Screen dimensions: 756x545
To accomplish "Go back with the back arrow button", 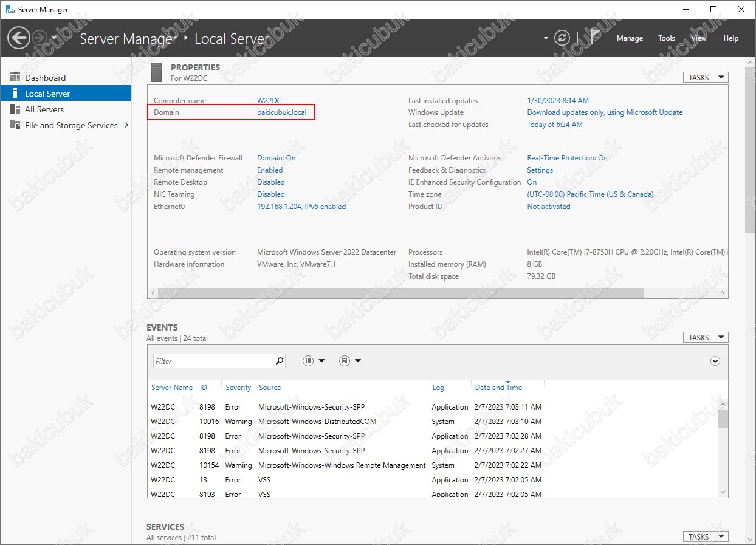I will coord(19,38).
